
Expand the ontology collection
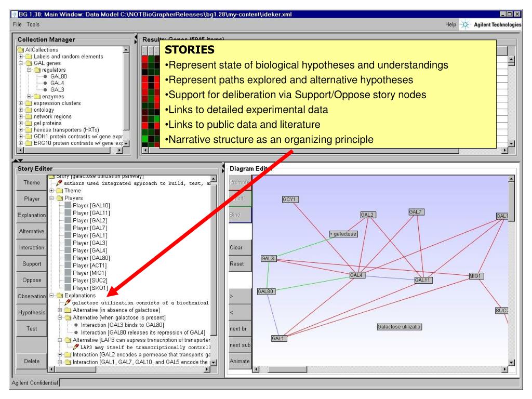pos(21,110)
